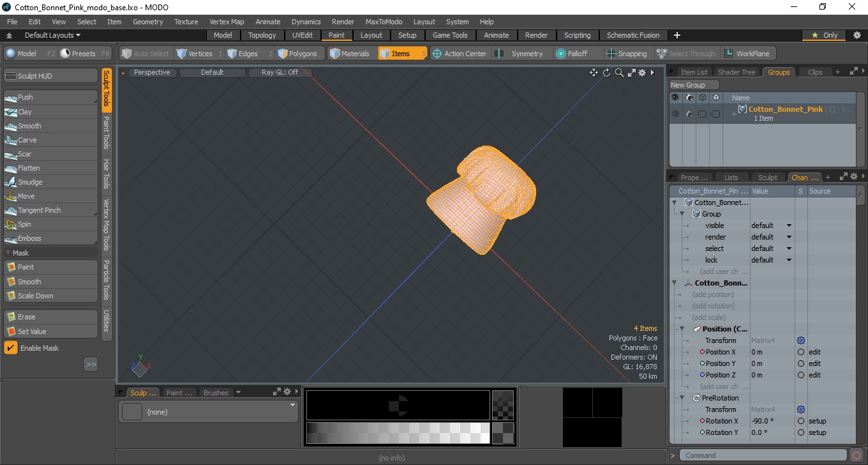Open the Texture menu
This screenshot has width=868, height=465.
(186, 22)
